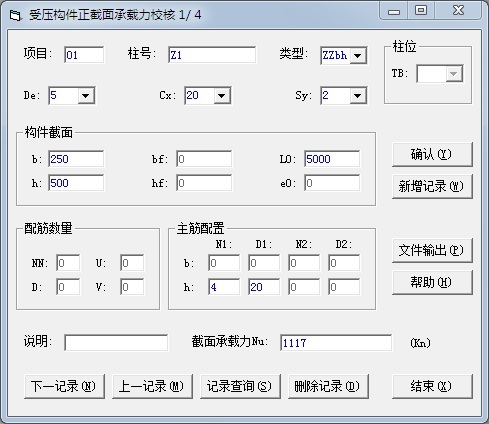
Task: Click the 说明 description input field
Action: pos(116,343)
